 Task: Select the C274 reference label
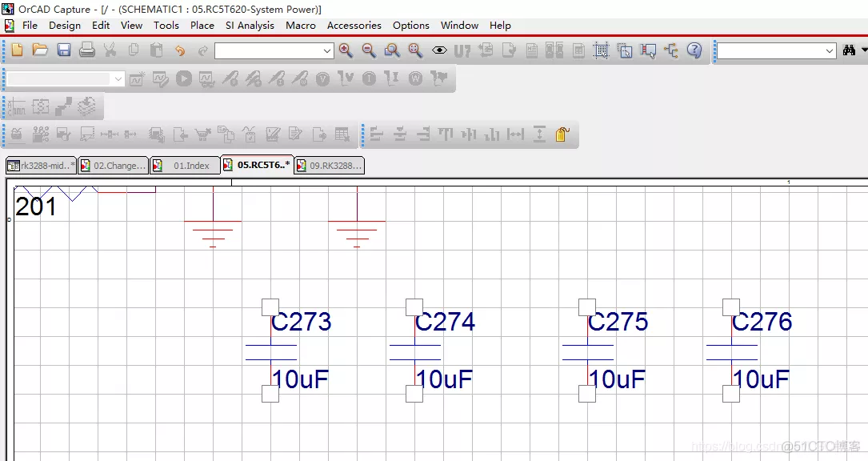coord(446,322)
